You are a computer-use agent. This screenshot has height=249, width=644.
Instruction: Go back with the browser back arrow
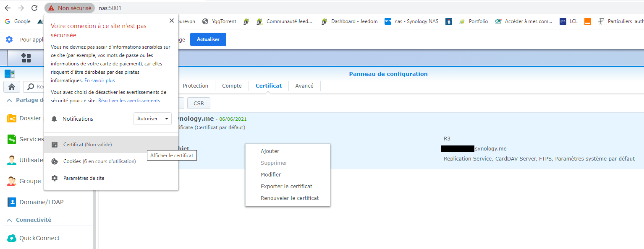point(7,8)
